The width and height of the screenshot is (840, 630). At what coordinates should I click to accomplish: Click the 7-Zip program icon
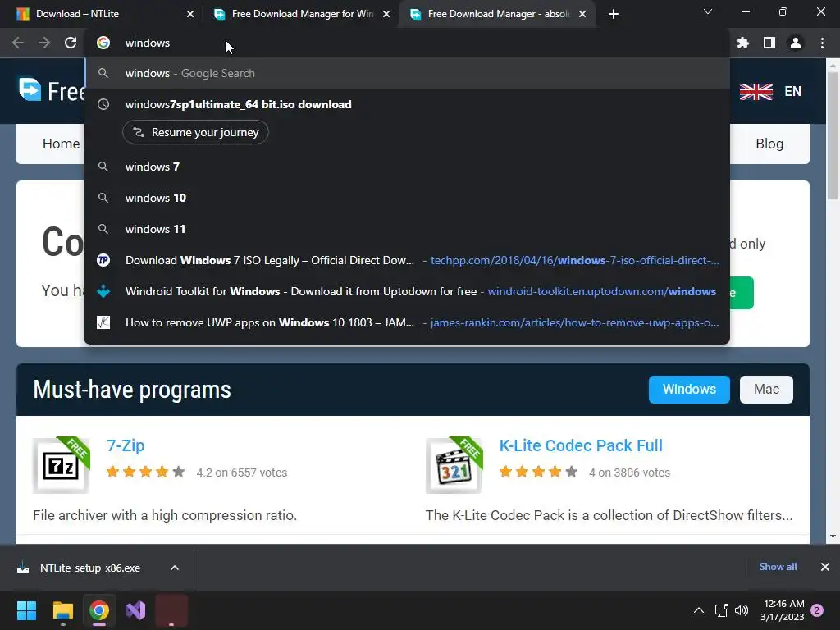61,465
